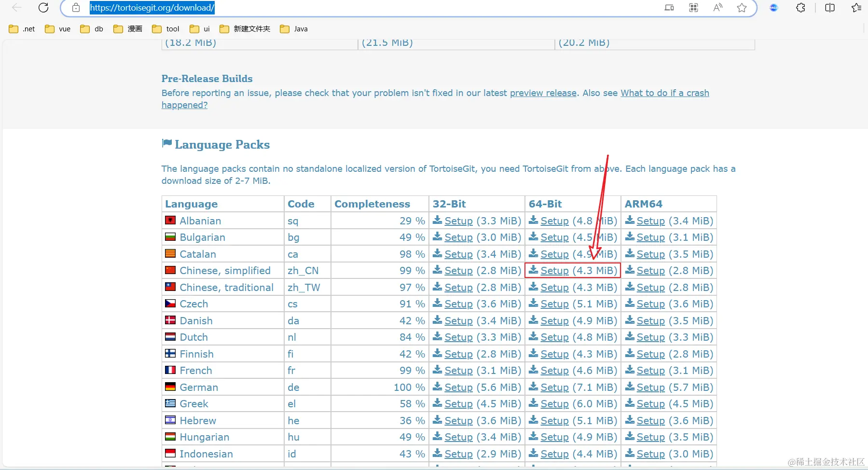Open the ui bookmarks folder
The height and width of the screenshot is (470, 868).
tap(200, 29)
